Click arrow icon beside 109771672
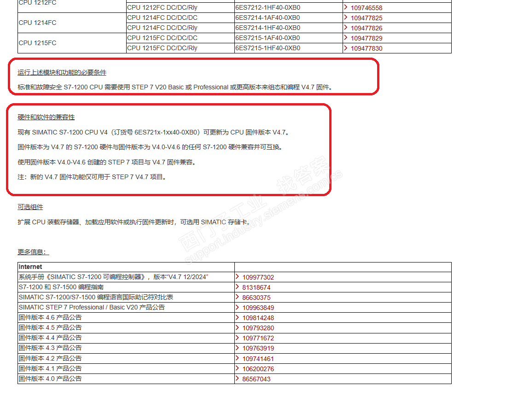 click(x=237, y=338)
